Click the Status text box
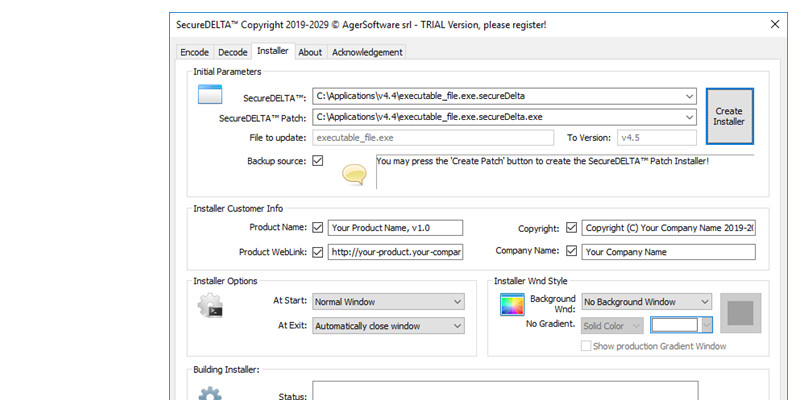This screenshot has width=800, height=400. click(x=505, y=390)
